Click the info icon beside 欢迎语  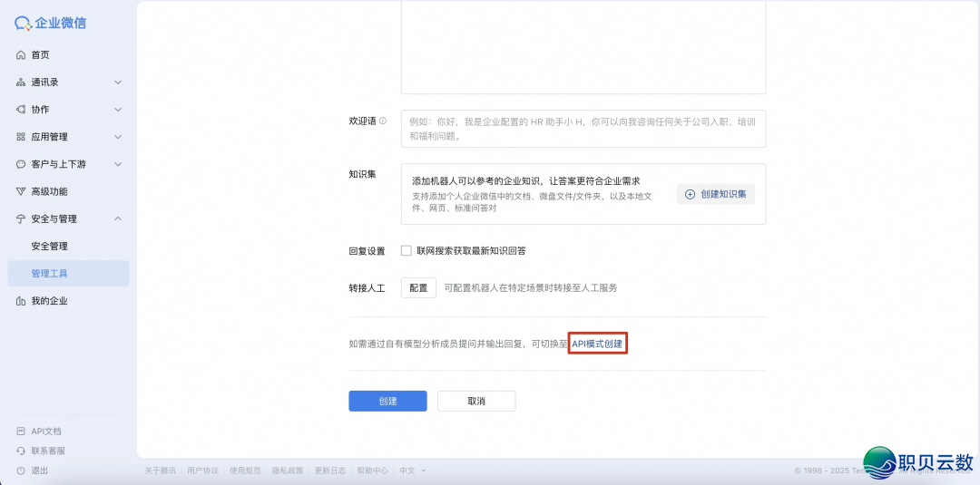(383, 121)
